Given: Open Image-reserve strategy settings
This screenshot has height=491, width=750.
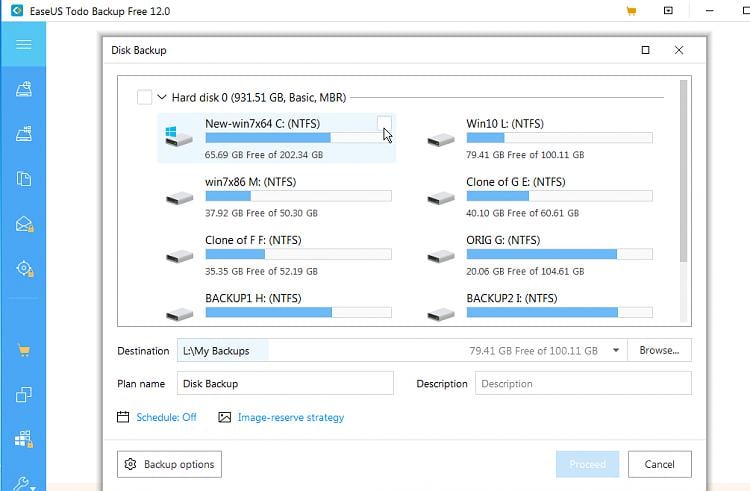Looking at the screenshot, I should pos(290,417).
